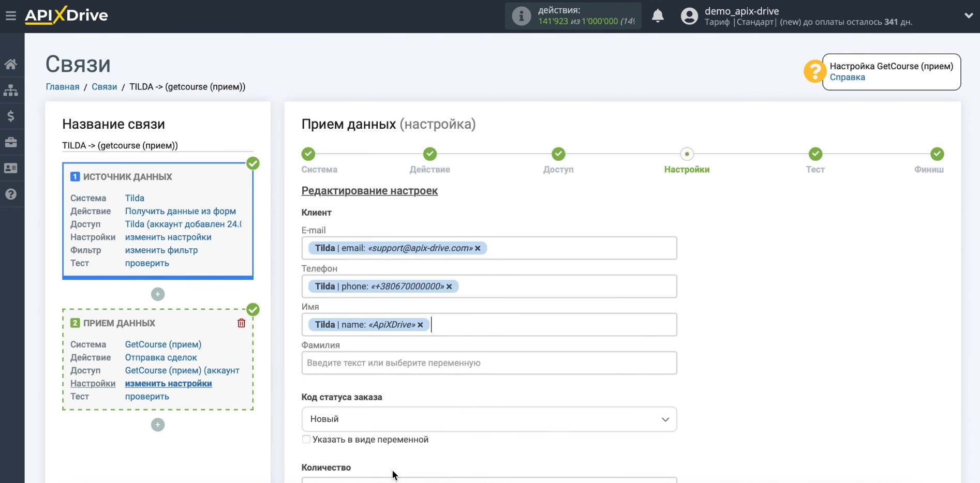Open the hamburger menu icon
Screen dimensions: 980x483
pos(11,16)
